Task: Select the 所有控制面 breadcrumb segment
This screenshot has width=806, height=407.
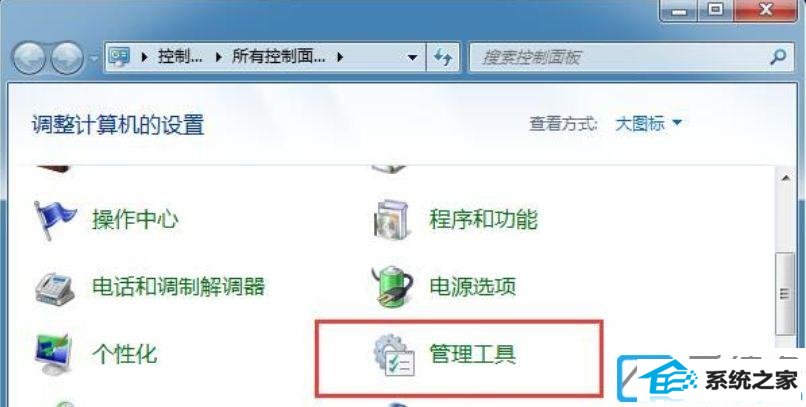Action: point(278,56)
